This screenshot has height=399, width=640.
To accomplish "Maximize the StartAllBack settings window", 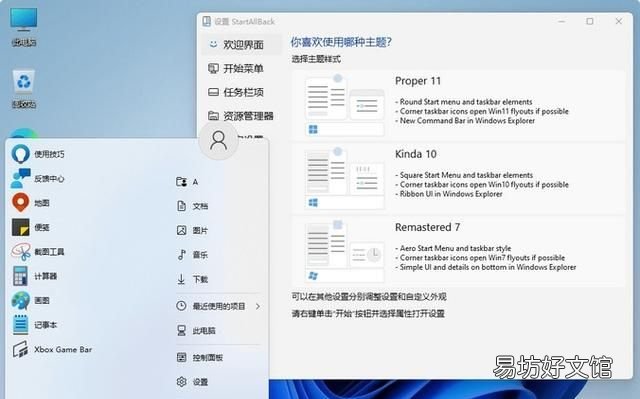I will (590, 21).
